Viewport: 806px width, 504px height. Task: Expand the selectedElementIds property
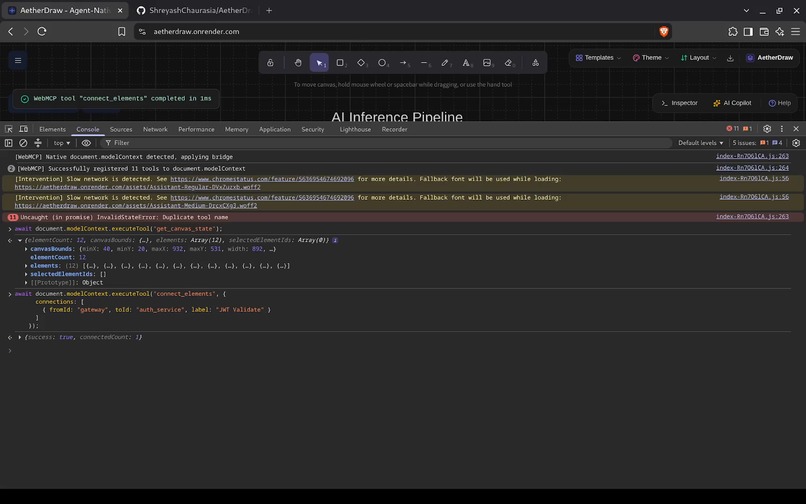pyautogui.click(x=26, y=274)
